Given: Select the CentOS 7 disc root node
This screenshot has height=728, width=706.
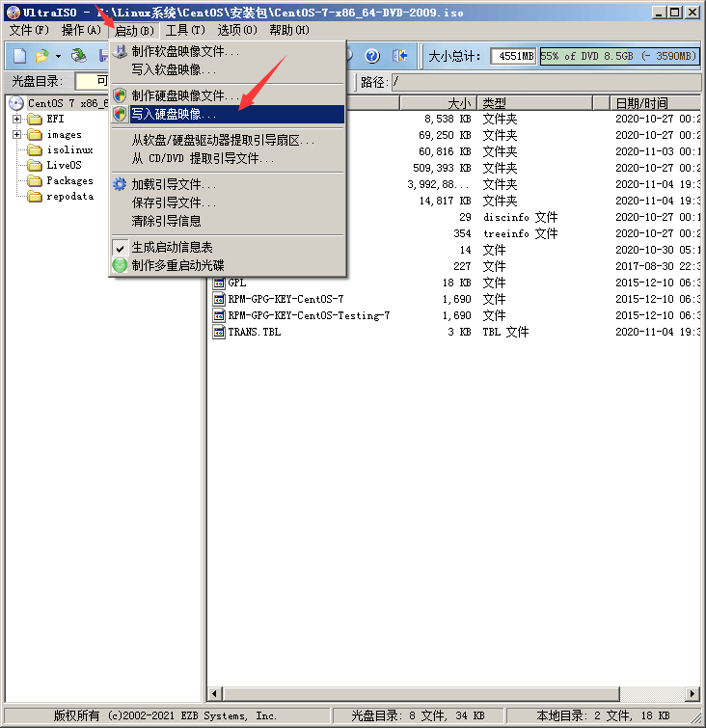Looking at the screenshot, I should [x=58, y=103].
